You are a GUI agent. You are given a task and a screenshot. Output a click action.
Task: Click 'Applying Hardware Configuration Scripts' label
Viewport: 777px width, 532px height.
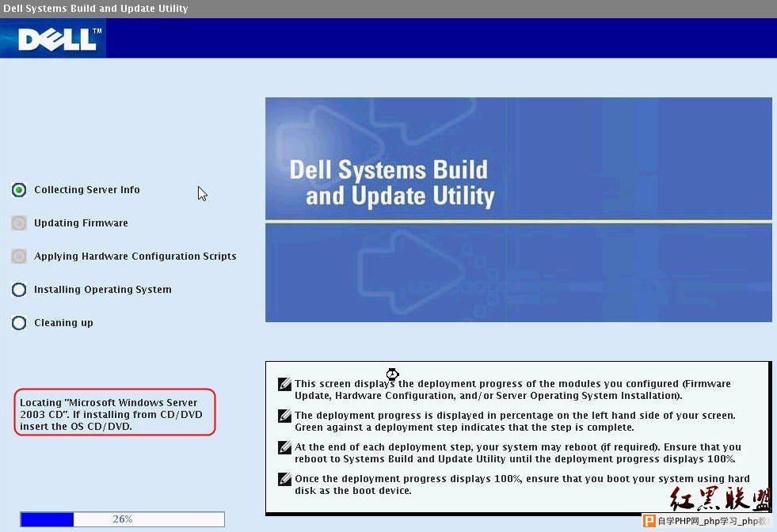tap(135, 256)
